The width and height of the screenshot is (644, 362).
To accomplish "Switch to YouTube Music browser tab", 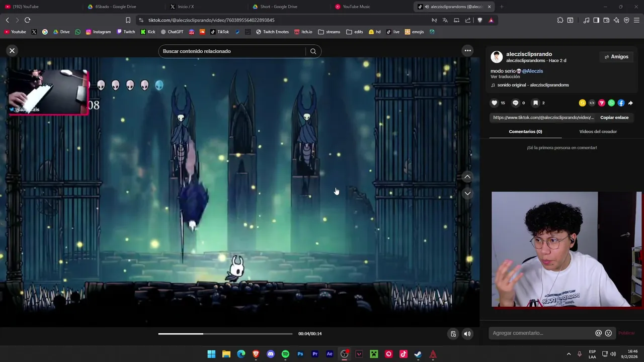I will (x=371, y=7).
